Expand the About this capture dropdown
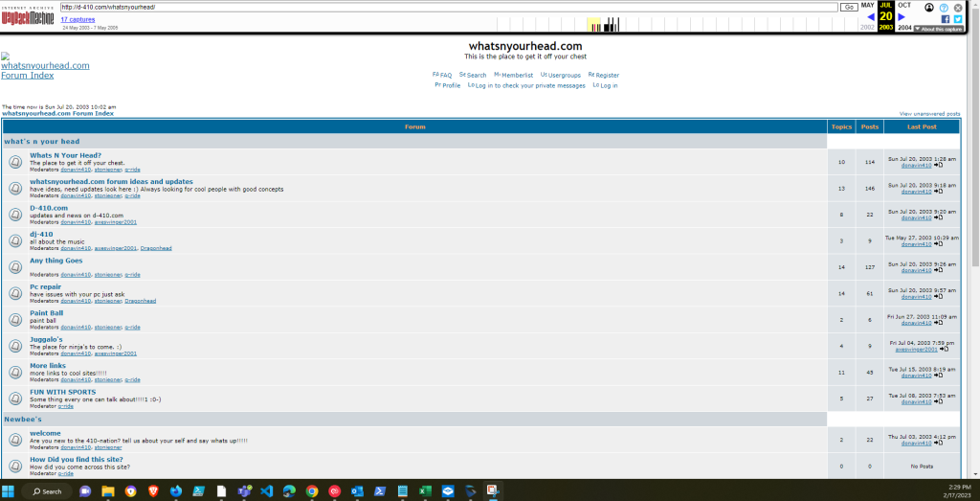The image size is (980, 501). coord(938,29)
